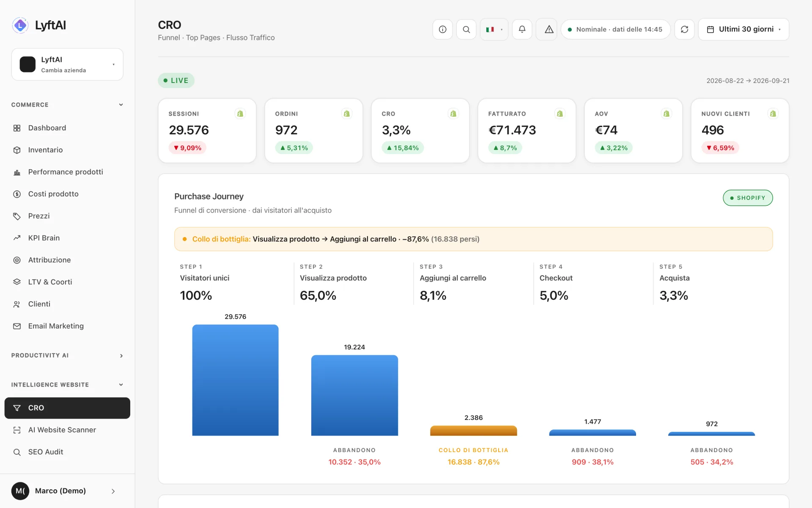Open Email Marketing section
This screenshot has height=508, width=812.
click(67, 326)
